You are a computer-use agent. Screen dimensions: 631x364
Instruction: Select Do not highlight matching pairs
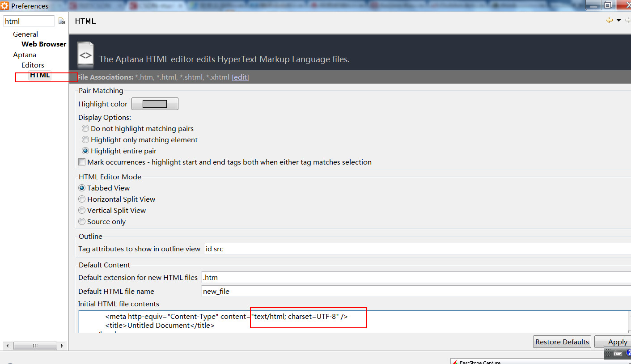click(85, 128)
